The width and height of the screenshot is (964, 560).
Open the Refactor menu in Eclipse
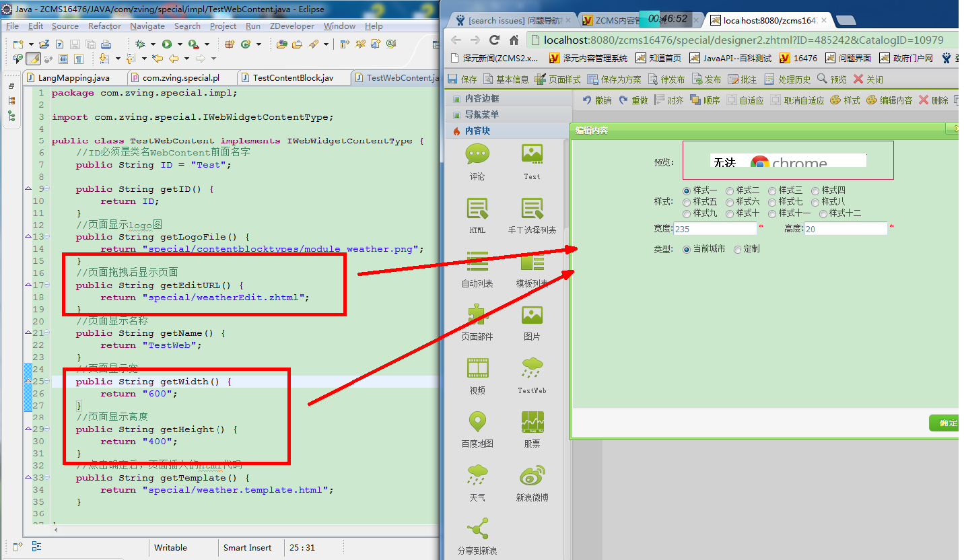104,26
